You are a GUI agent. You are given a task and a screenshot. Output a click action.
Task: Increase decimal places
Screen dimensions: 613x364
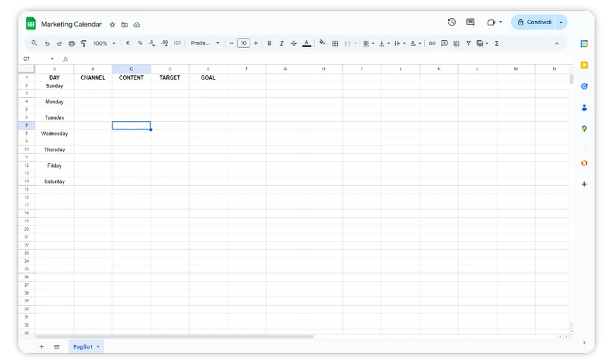(x=165, y=44)
